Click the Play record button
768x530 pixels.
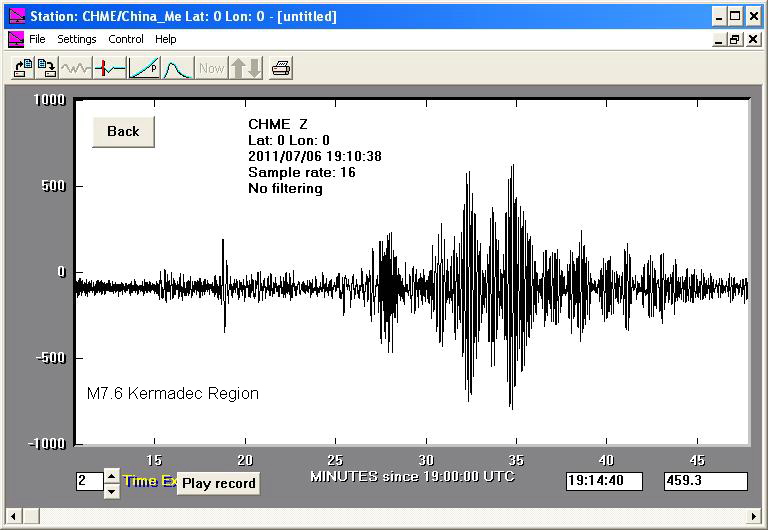click(218, 483)
